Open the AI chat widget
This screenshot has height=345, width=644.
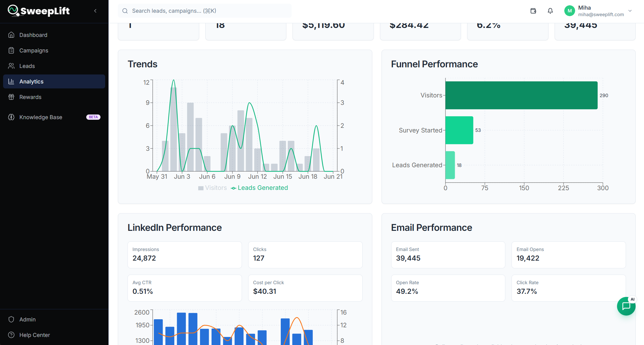[x=626, y=306]
